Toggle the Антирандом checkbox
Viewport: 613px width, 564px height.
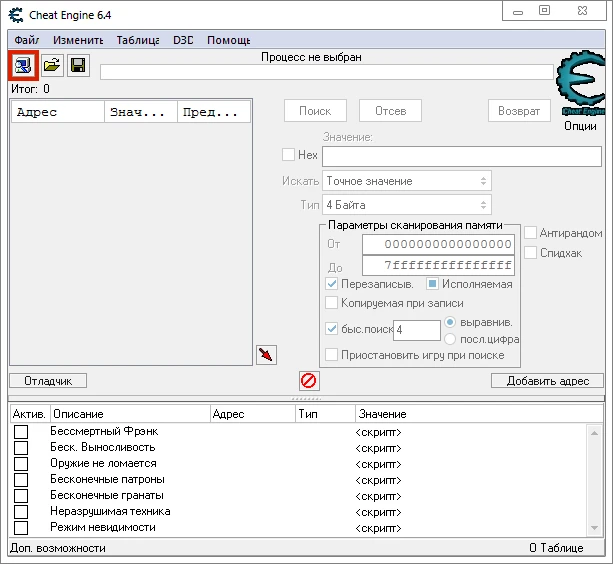[531, 233]
